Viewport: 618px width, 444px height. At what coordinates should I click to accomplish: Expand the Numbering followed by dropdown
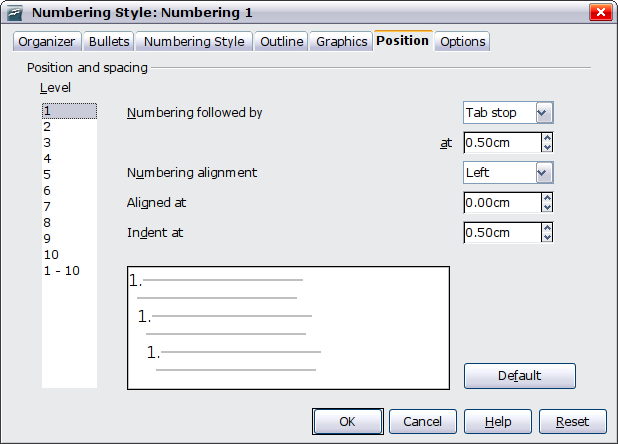pyautogui.click(x=544, y=113)
